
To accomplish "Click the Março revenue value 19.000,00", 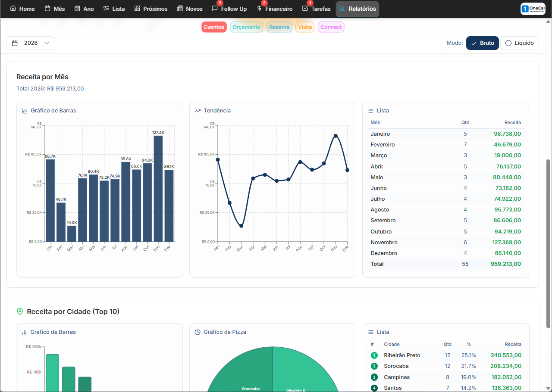I will (x=508, y=156).
